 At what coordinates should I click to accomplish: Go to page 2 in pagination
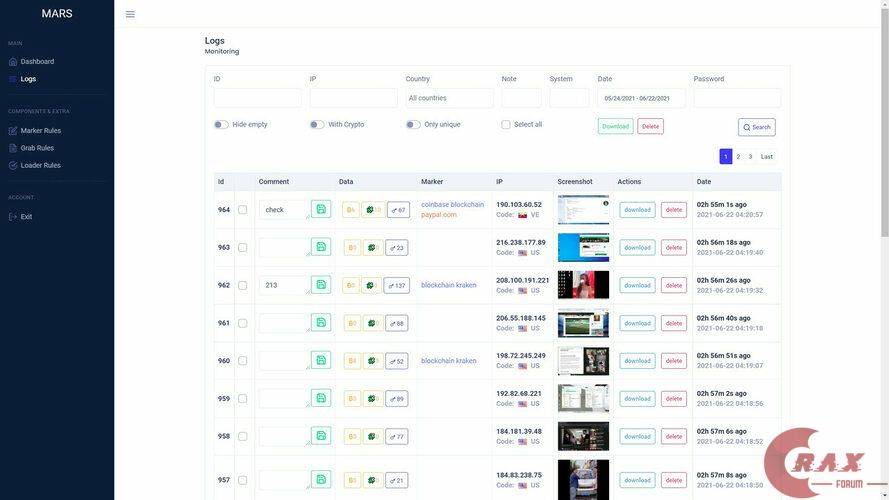[x=738, y=157]
